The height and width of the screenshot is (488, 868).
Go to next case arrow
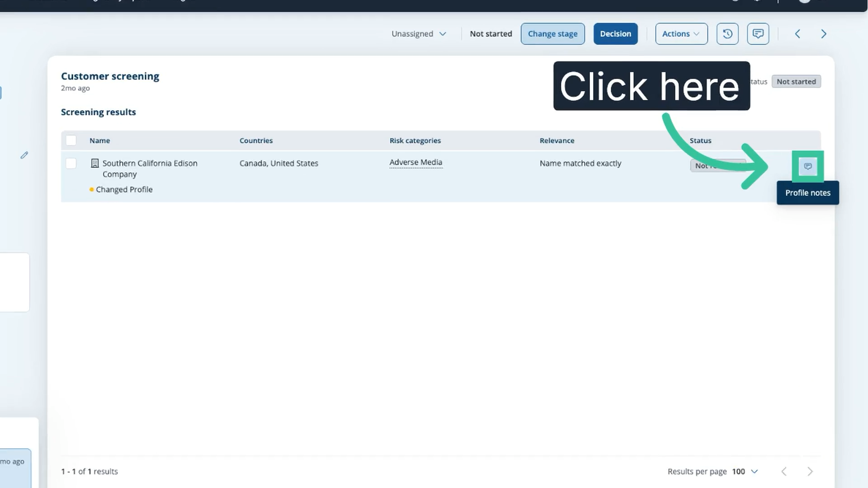point(824,34)
